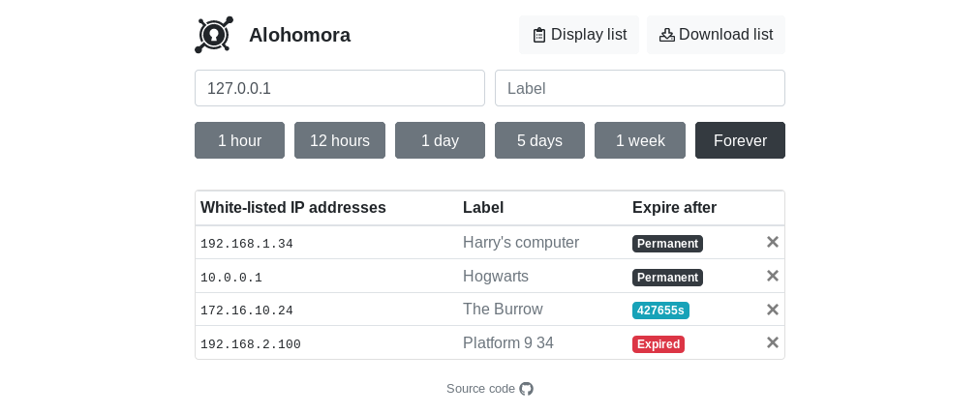
Task: Remove the 192.168.1.34 entry
Action: (773, 242)
